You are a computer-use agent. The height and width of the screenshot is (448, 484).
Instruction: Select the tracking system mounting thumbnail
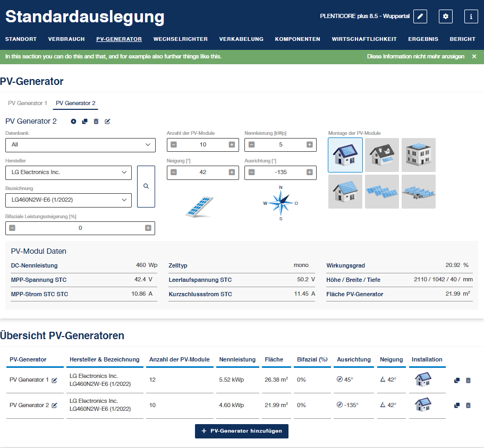point(419,192)
